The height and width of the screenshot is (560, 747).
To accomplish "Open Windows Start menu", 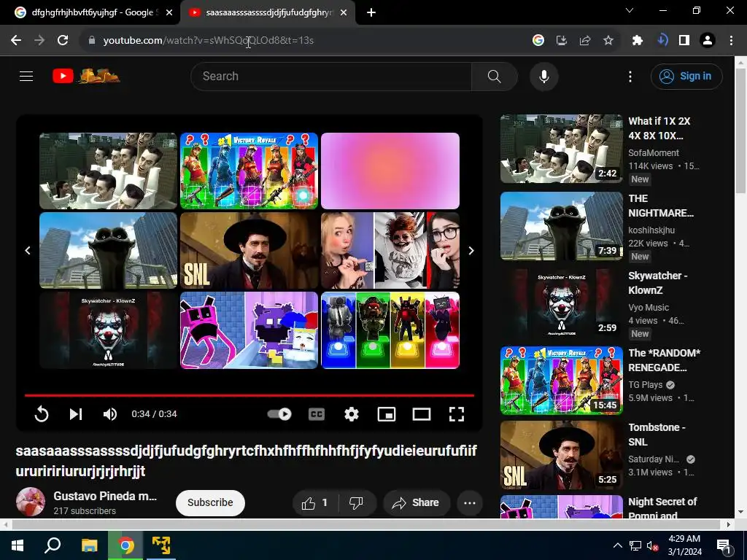I will click(18, 545).
